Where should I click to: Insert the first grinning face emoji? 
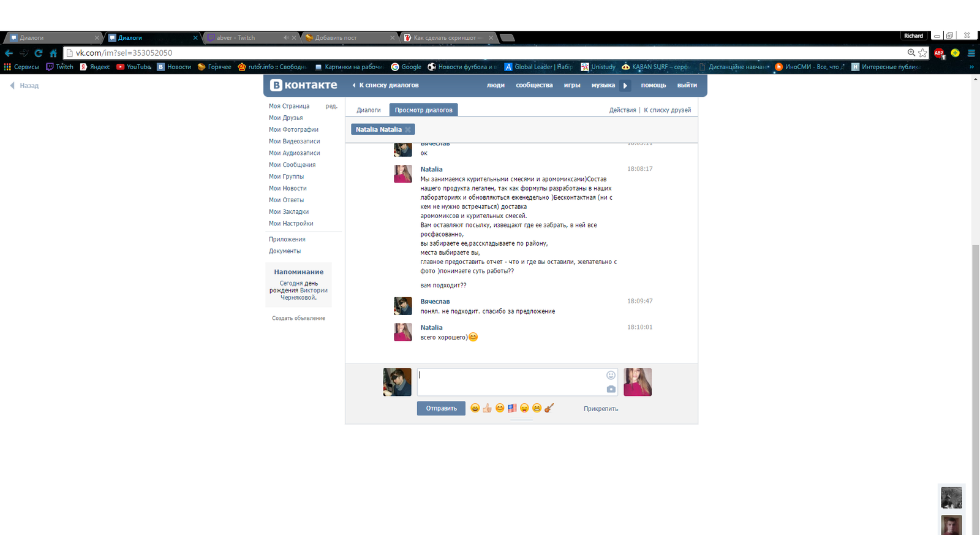475,408
